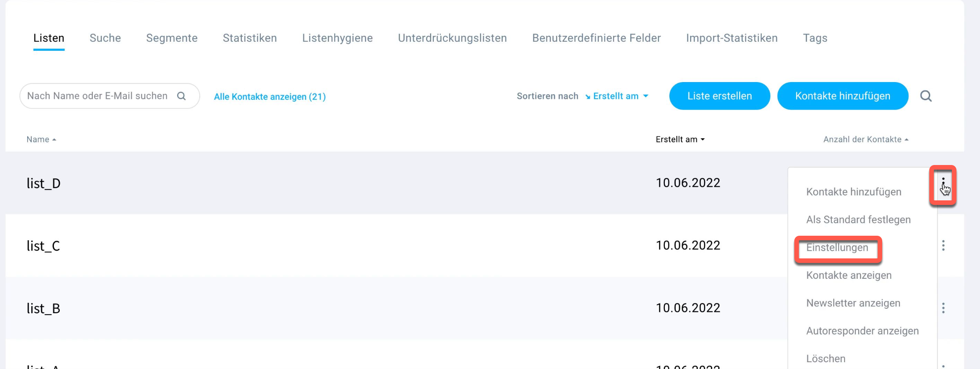The width and height of the screenshot is (980, 369).
Task: Switch to the Suche tab
Action: pos(105,38)
